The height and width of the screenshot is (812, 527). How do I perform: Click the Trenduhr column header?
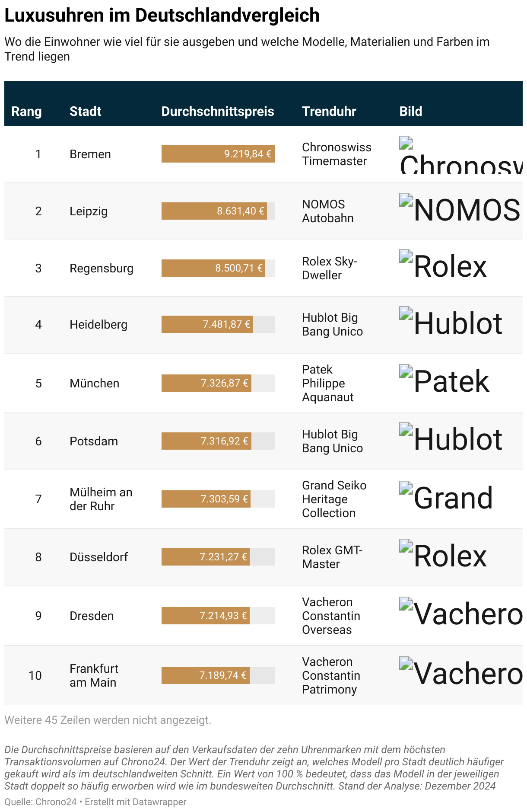329,111
